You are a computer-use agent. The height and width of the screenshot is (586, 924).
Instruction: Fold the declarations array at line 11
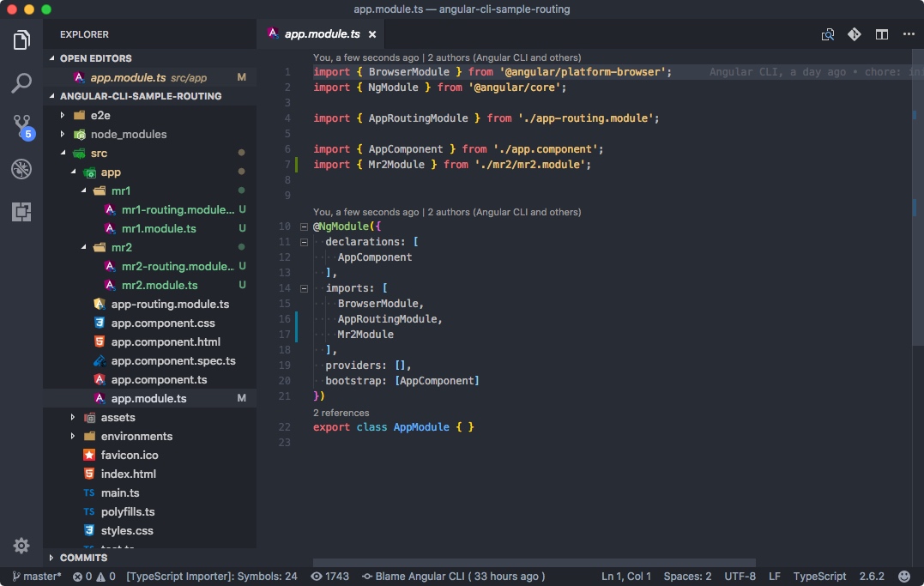(304, 242)
